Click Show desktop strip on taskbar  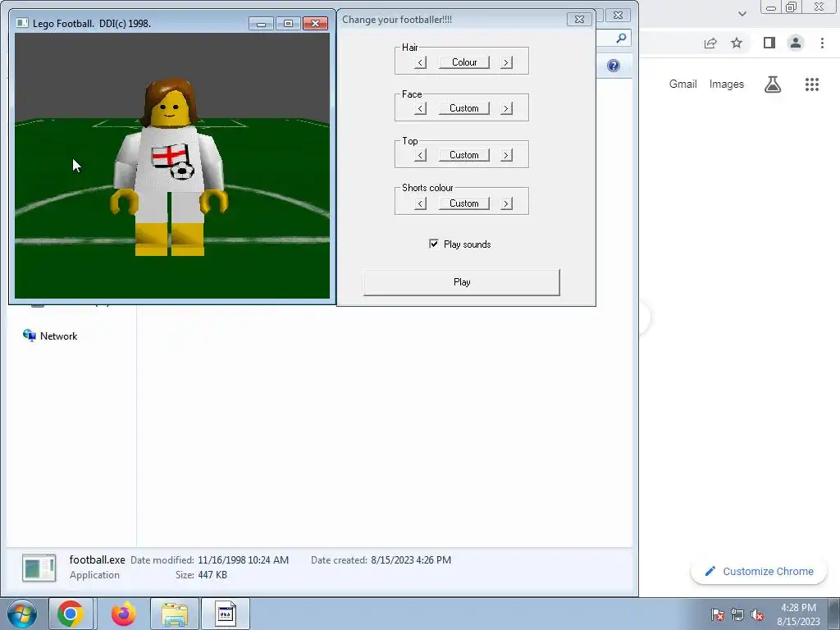[x=834, y=614]
